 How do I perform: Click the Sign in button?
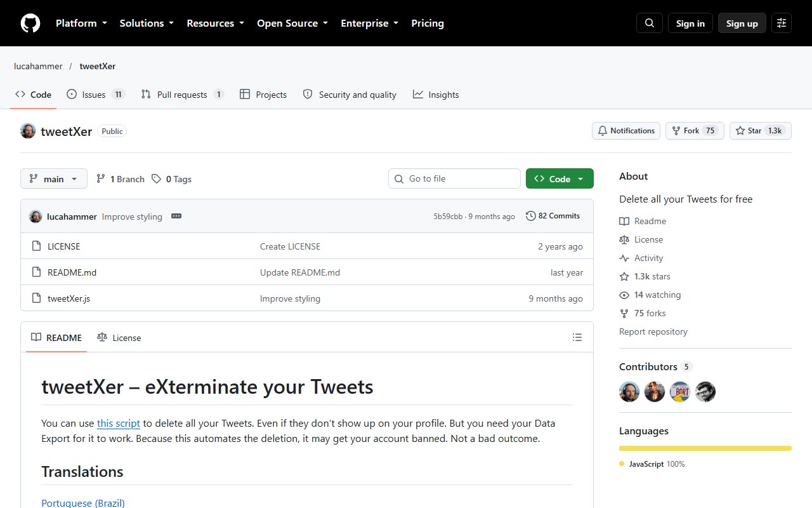(x=690, y=23)
